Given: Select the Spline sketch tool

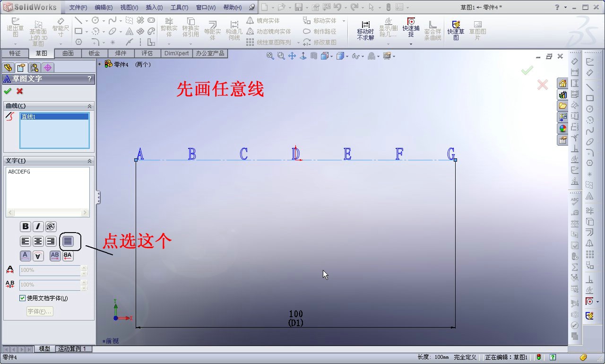Looking at the screenshot, I should point(112,20).
